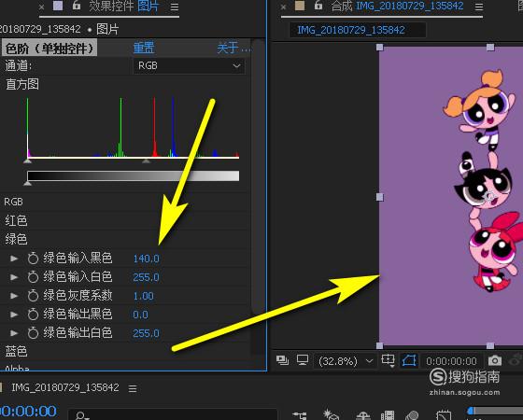Take a snapshot with the camera icon

coord(495,360)
